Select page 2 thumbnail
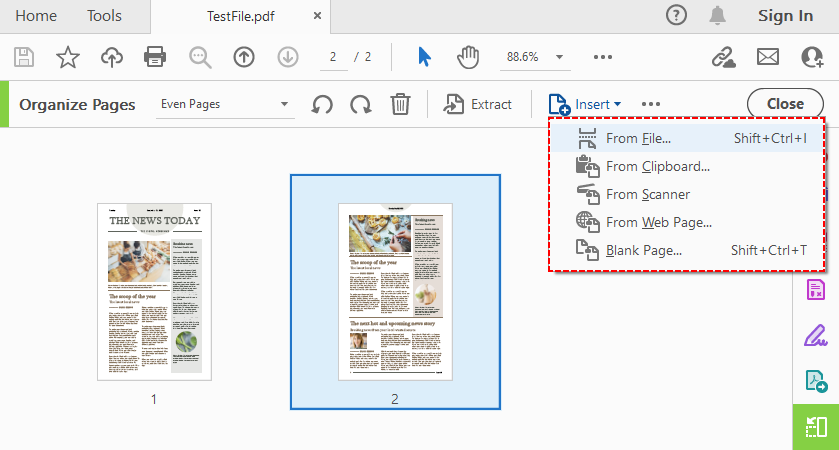Viewport: 839px width, 450px height. (x=395, y=292)
